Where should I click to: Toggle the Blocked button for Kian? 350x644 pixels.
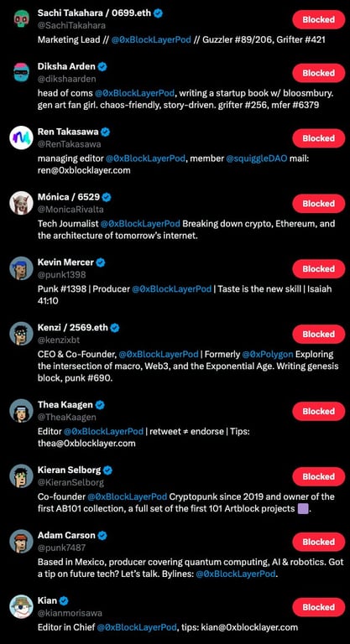(318, 607)
